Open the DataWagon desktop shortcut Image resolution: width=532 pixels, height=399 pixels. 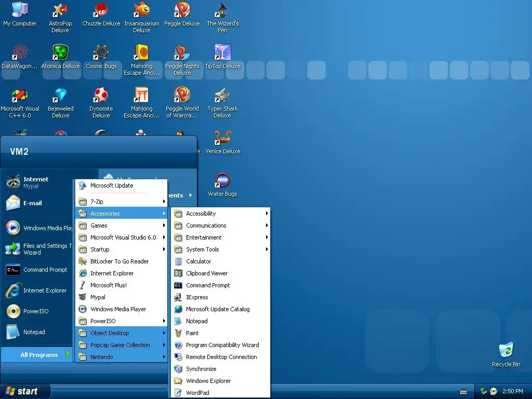(20, 57)
